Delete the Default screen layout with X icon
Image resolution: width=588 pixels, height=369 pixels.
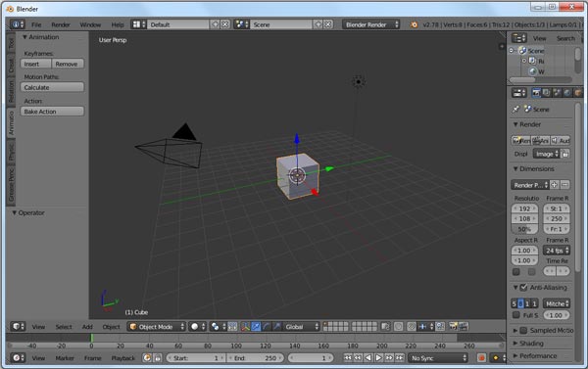coord(225,24)
